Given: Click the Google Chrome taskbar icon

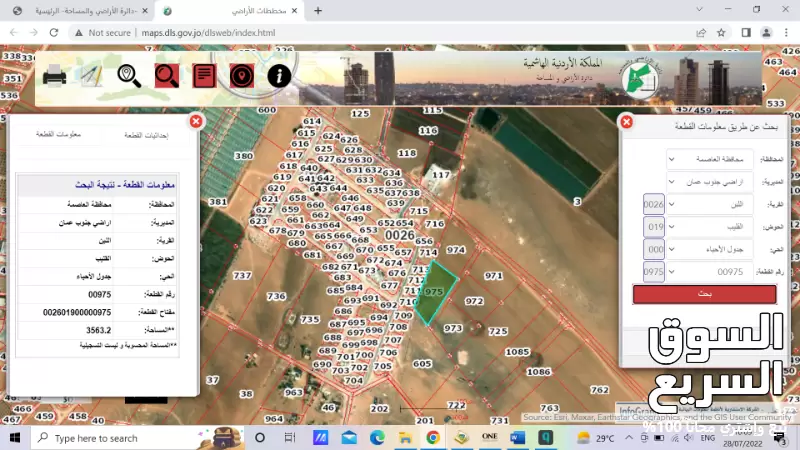Looking at the screenshot, I should (433, 438).
